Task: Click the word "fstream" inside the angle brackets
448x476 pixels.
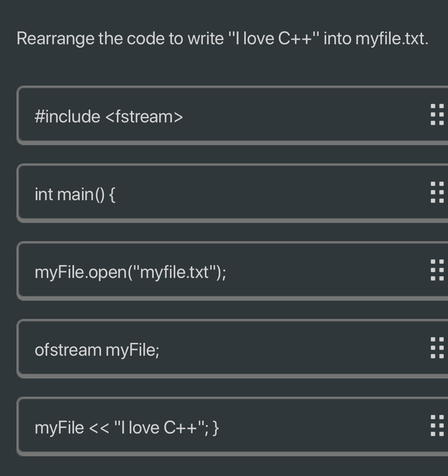Action: click(144, 117)
